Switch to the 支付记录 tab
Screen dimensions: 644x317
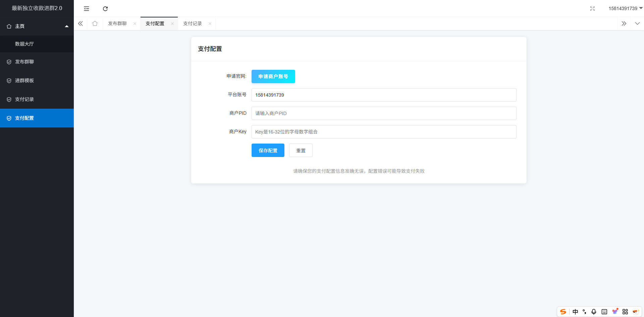[192, 23]
